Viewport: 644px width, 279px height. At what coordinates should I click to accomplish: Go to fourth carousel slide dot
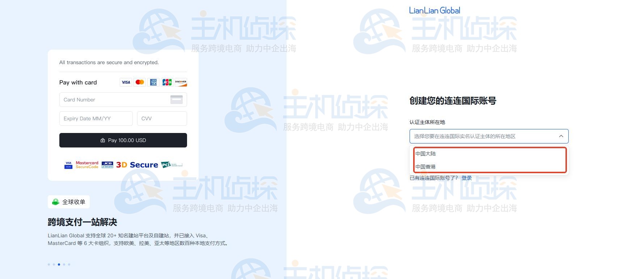[x=64, y=265]
